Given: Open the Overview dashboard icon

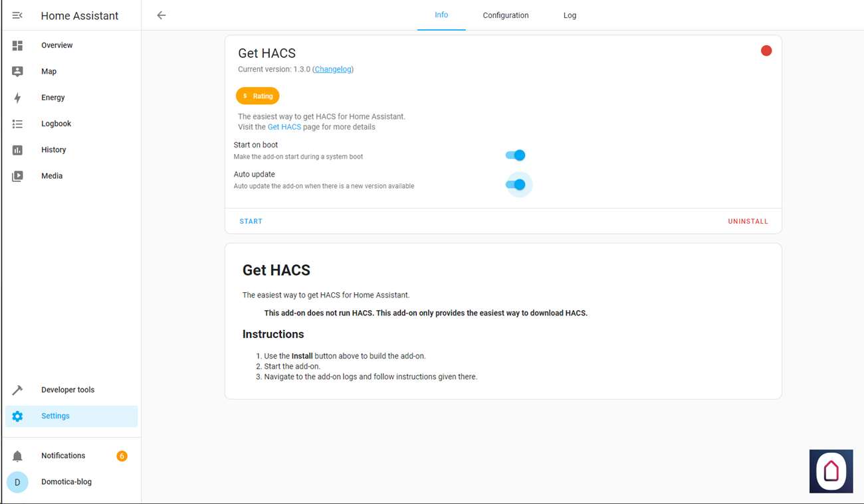Looking at the screenshot, I should pos(17,45).
